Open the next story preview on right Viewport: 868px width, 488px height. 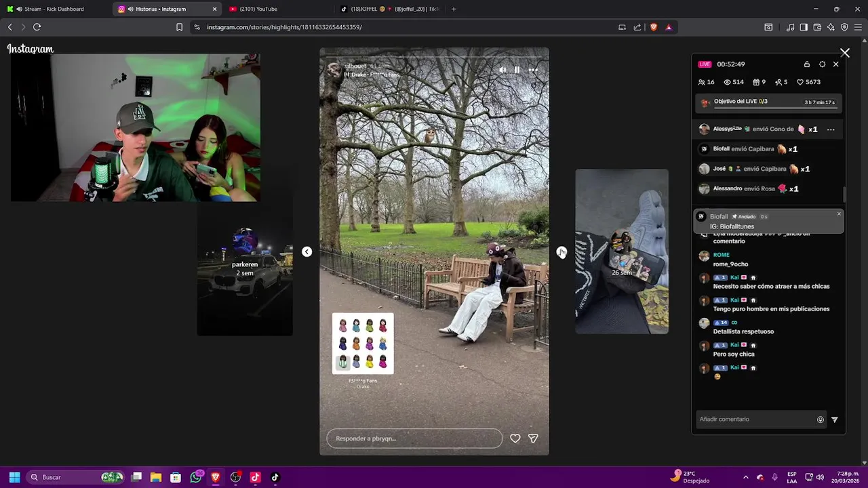pos(622,251)
